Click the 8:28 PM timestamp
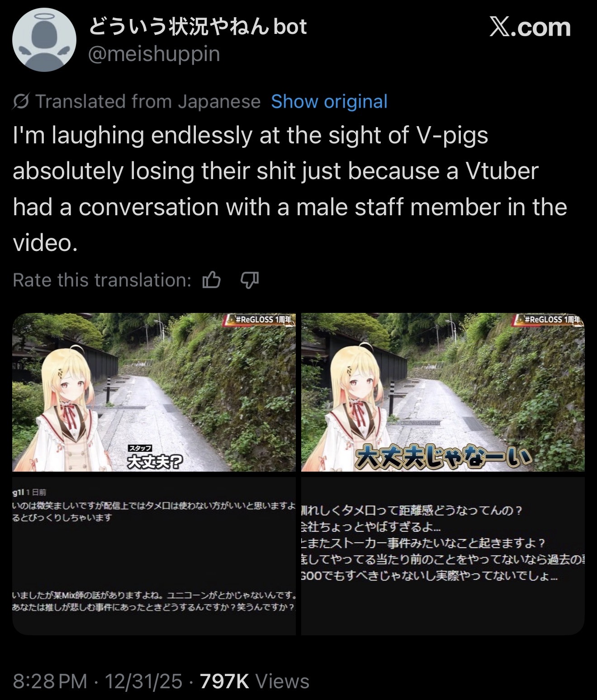Viewport: 597px width, 700px height. click(x=50, y=681)
